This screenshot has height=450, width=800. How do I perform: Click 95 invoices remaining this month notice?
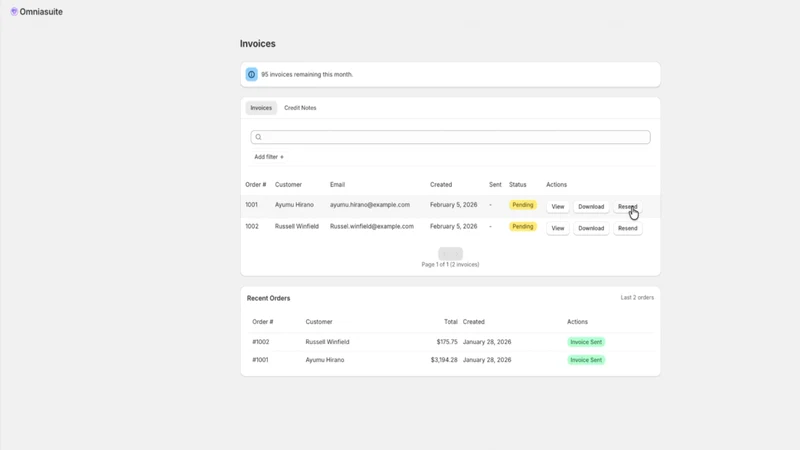pos(307,74)
